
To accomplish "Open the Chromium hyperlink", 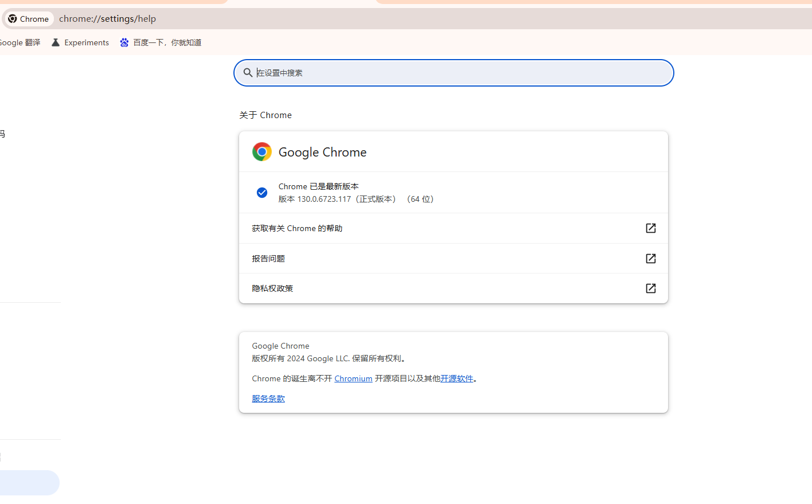I will (x=353, y=378).
